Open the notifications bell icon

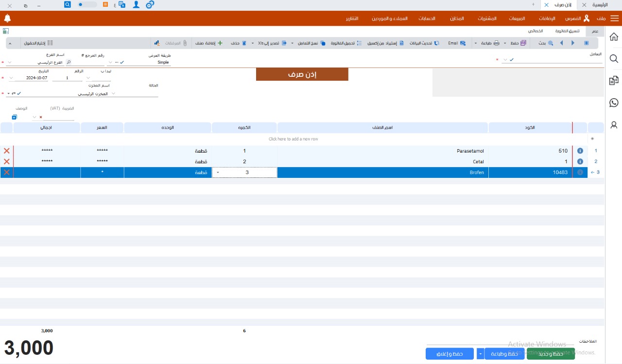pos(7,18)
